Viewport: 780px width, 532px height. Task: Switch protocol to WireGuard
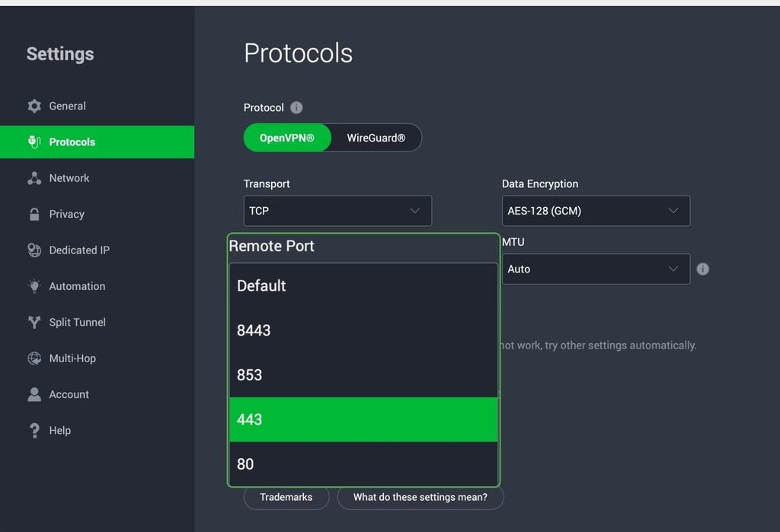click(376, 138)
